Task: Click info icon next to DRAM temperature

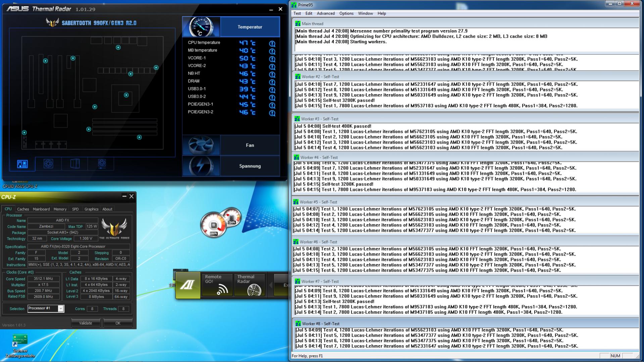Action: click(x=272, y=82)
